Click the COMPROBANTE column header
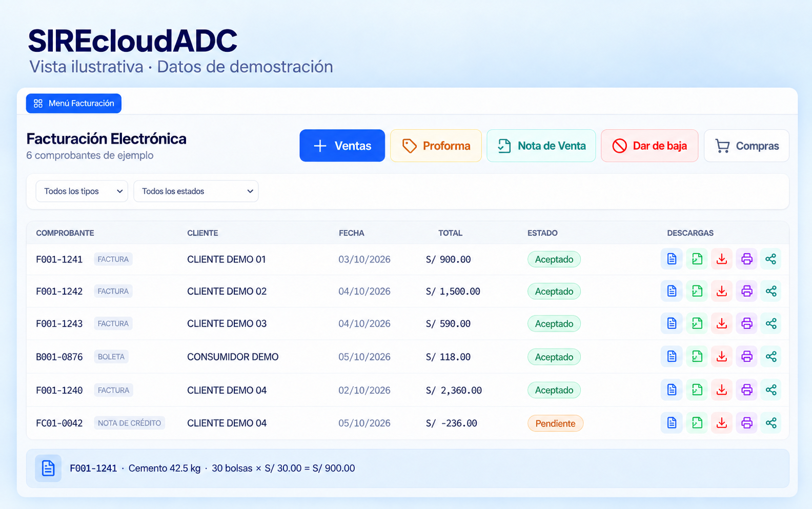 coord(65,233)
